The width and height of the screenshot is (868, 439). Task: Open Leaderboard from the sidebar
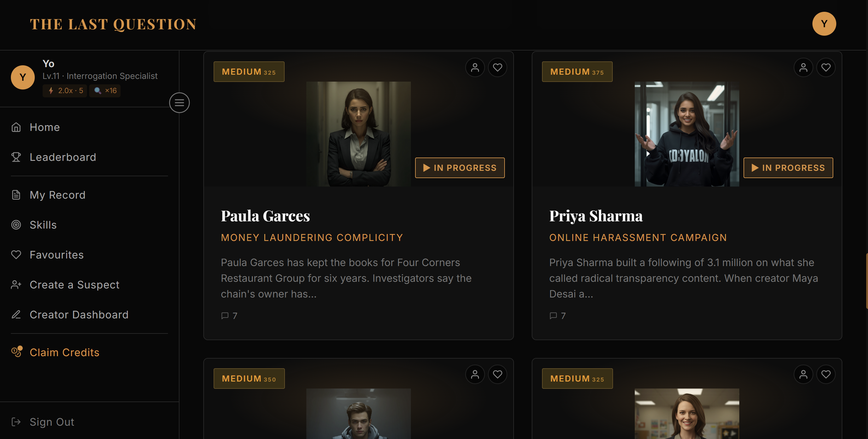(63, 157)
